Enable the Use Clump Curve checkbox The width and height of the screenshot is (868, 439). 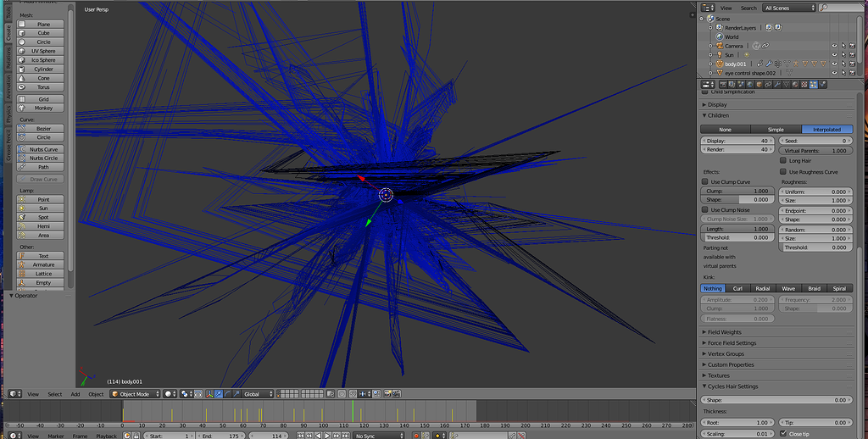click(x=705, y=181)
